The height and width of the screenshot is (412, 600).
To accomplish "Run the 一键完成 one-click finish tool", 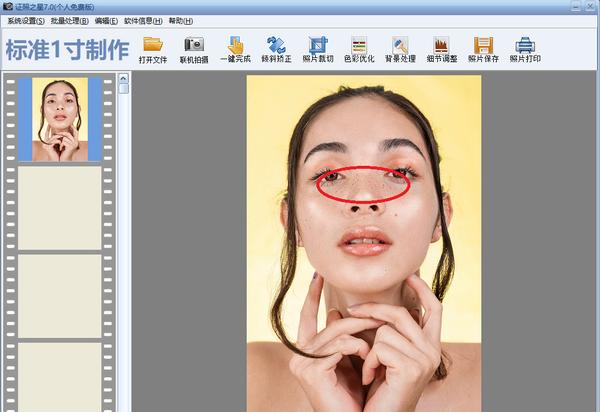I will click(x=235, y=48).
